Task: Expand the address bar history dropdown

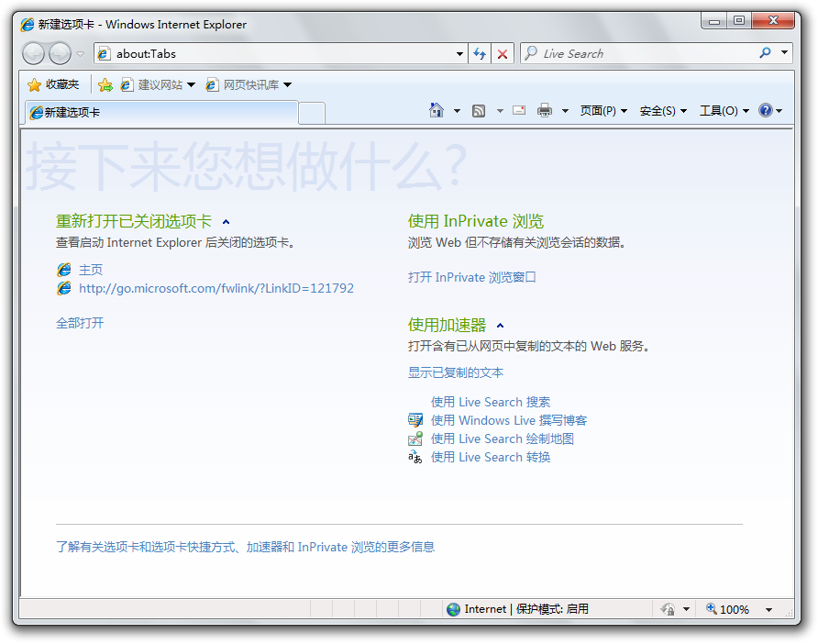Action: [459, 54]
